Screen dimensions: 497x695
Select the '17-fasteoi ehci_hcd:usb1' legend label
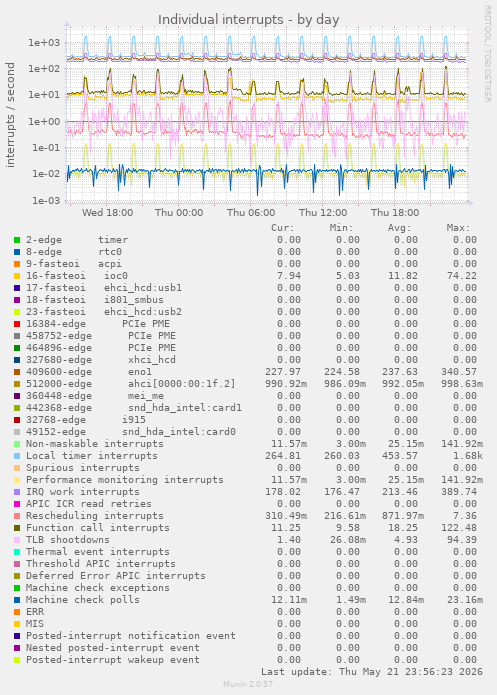104,288
